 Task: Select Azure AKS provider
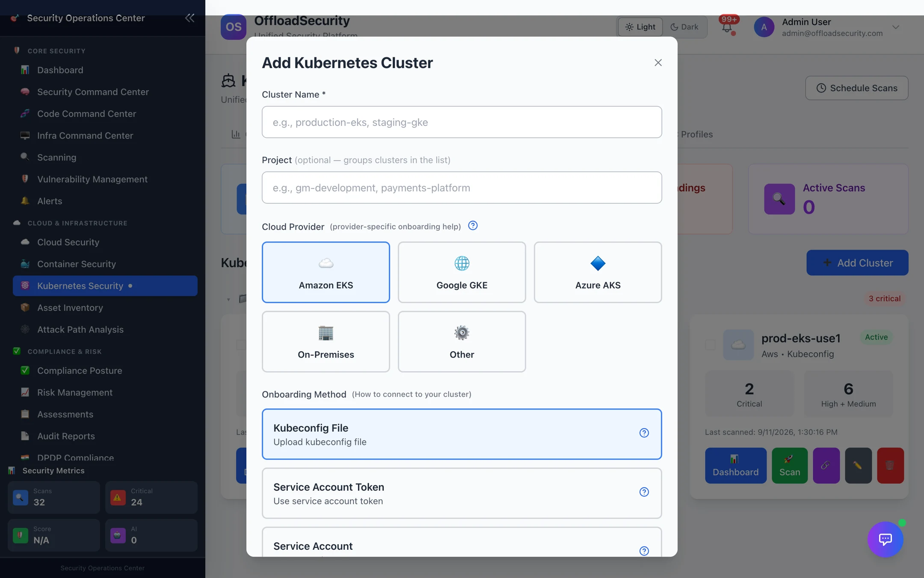click(598, 272)
